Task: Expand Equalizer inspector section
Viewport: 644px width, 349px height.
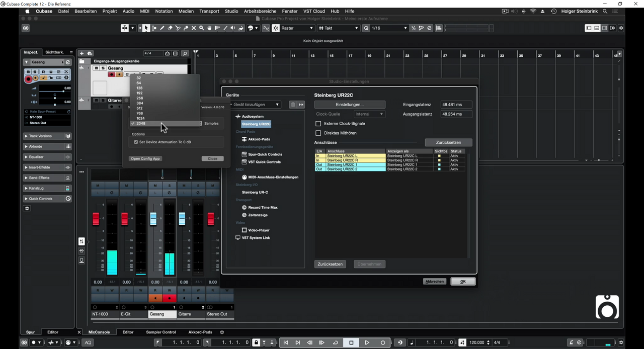Action: tap(47, 157)
